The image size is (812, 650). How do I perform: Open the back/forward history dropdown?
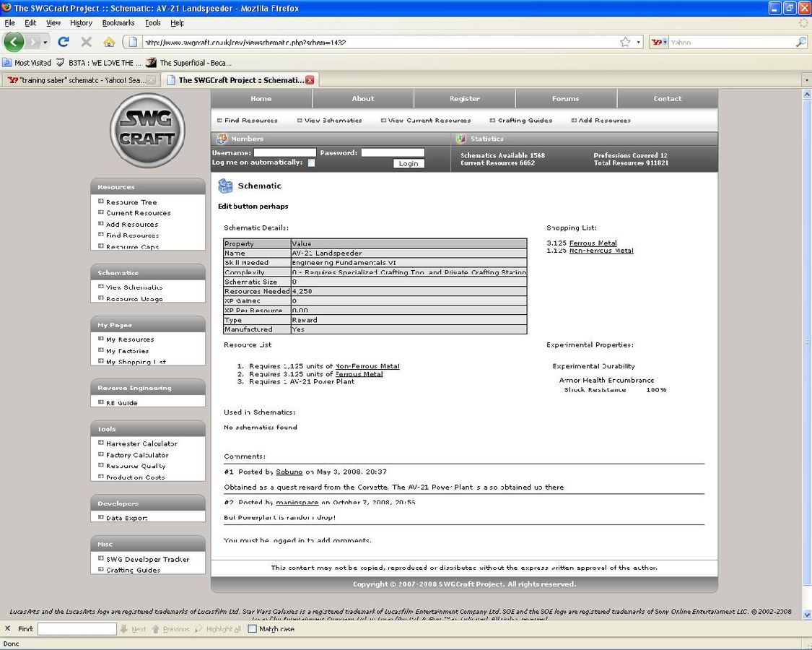coord(45,42)
